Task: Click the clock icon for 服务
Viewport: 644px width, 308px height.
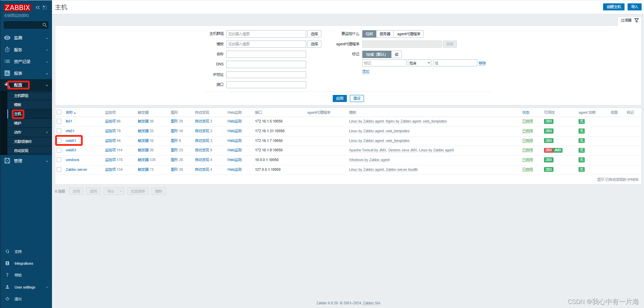Action: click(x=7, y=50)
